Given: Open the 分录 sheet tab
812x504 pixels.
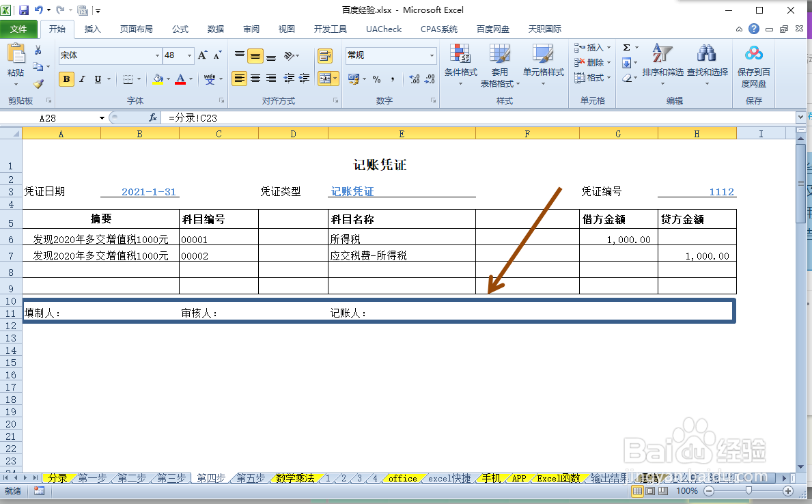Looking at the screenshot, I should pos(57,478).
